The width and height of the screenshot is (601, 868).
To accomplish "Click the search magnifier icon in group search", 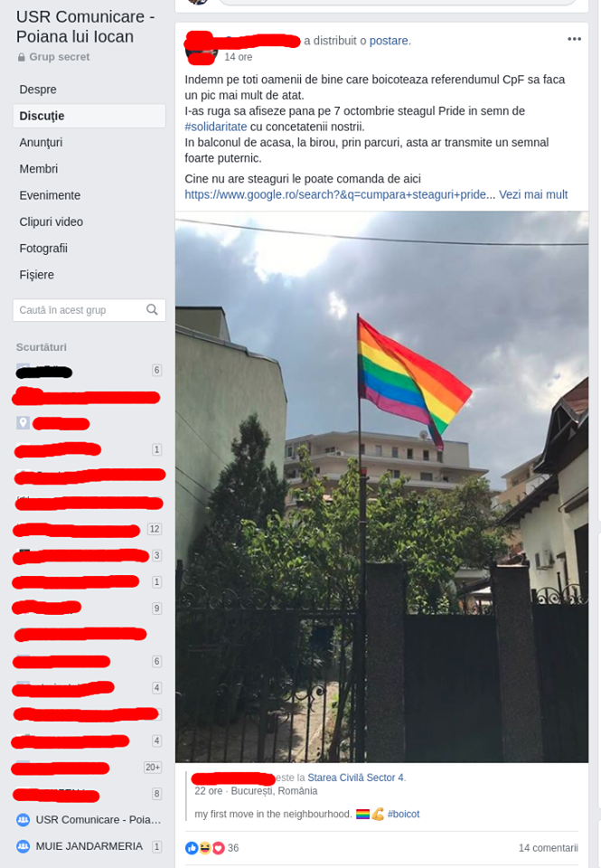I will [152, 310].
